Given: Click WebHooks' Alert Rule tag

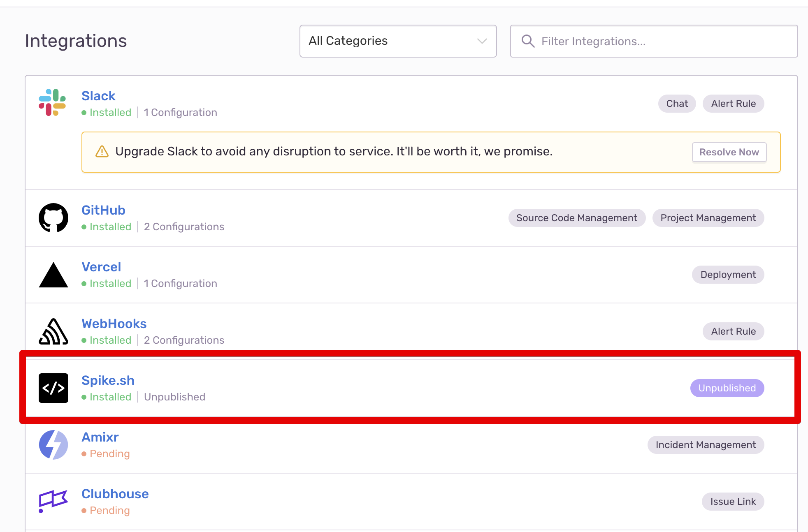Looking at the screenshot, I should point(734,331).
